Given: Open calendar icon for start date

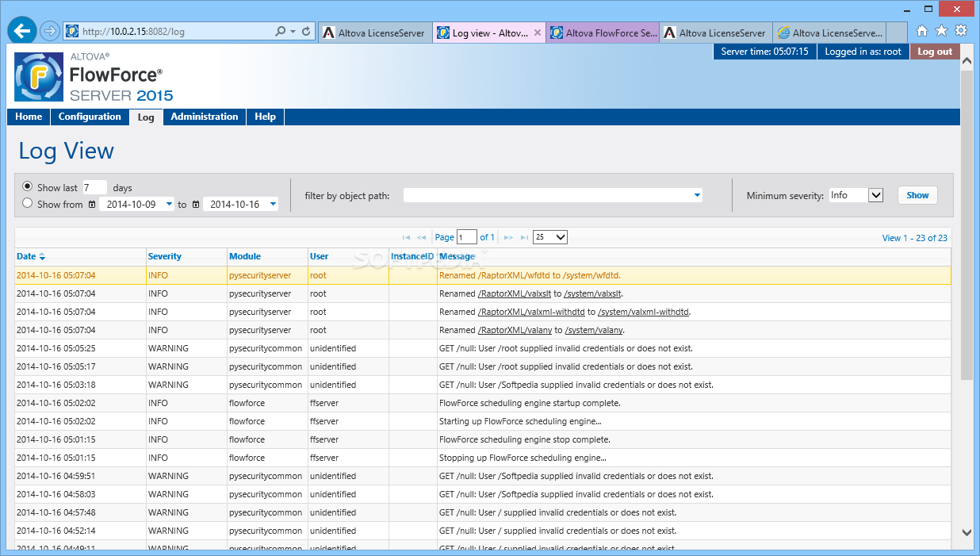Looking at the screenshot, I should click(x=92, y=205).
